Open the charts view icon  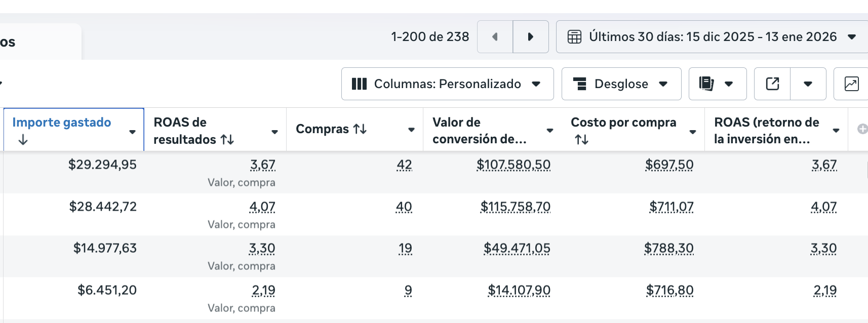click(851, 84)
